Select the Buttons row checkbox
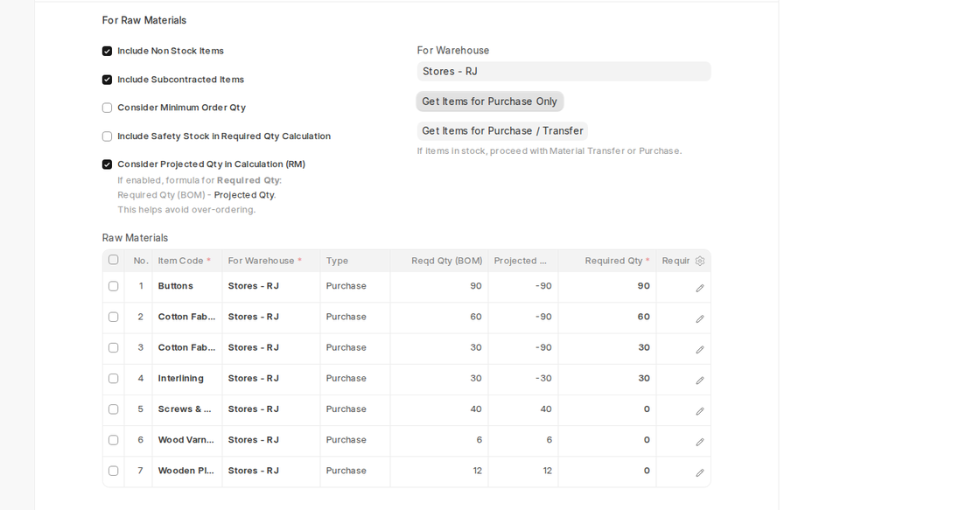The image size is (980, 510). pyautogui.click(x=113, y=286)
